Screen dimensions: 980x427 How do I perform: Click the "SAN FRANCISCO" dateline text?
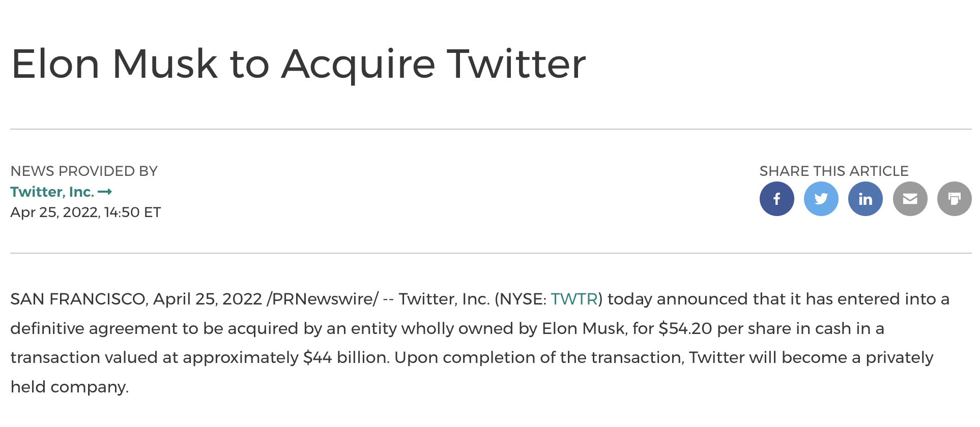(x=78, y=299)
